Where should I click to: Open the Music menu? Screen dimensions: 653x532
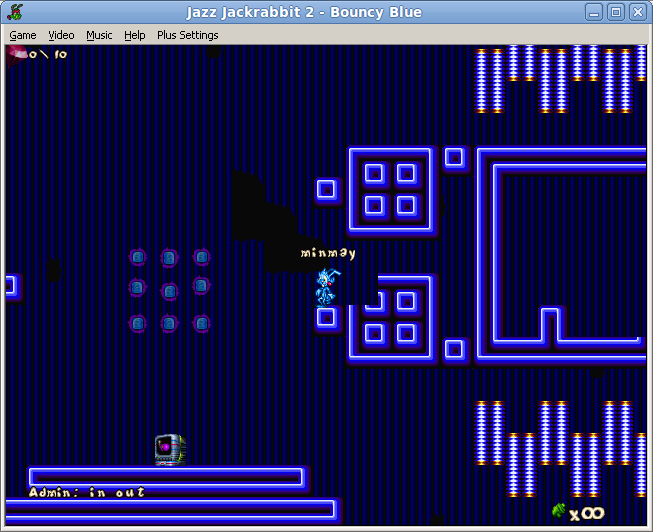point(99,35)
